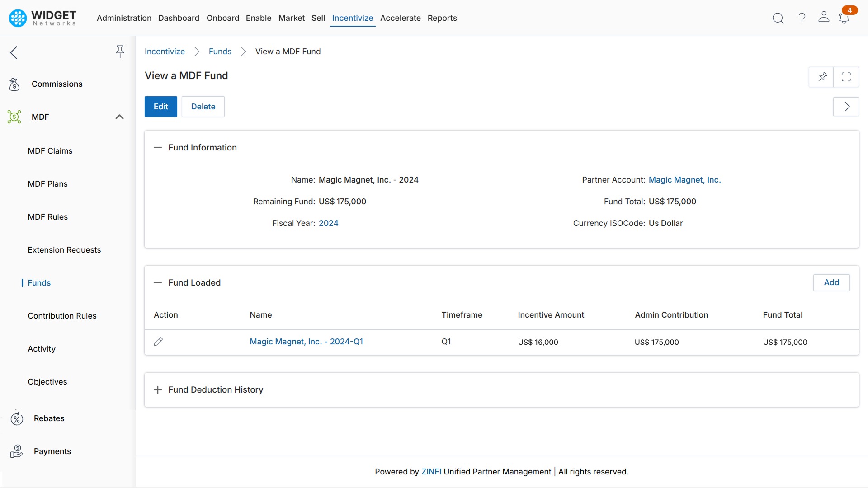Collapse the Fund Information section
Image resolution: width=868 pixels, height=488 pixels.
coord(158,147)
